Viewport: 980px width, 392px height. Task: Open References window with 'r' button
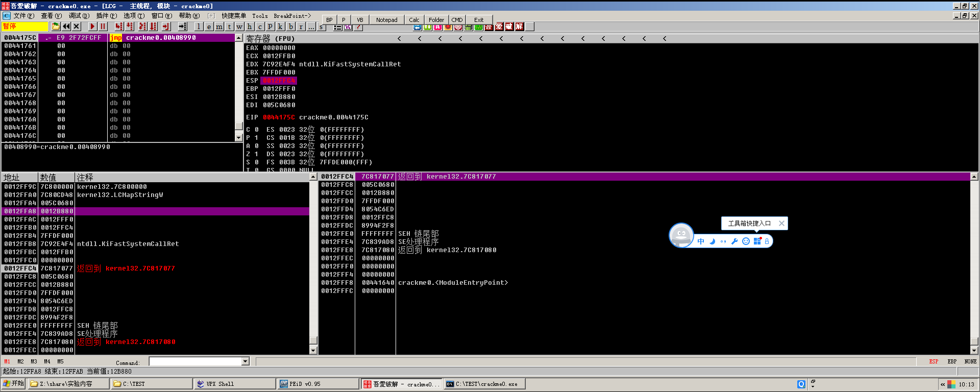point(301,27)
